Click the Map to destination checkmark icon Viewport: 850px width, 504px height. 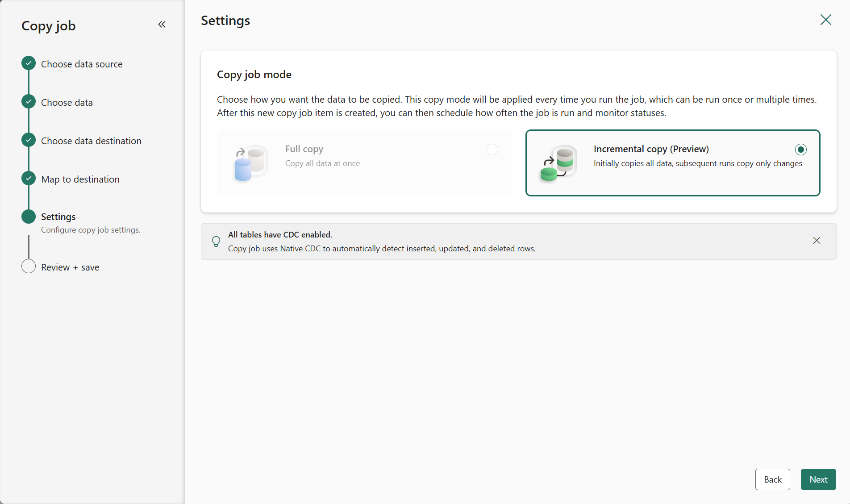click(29, 179)
